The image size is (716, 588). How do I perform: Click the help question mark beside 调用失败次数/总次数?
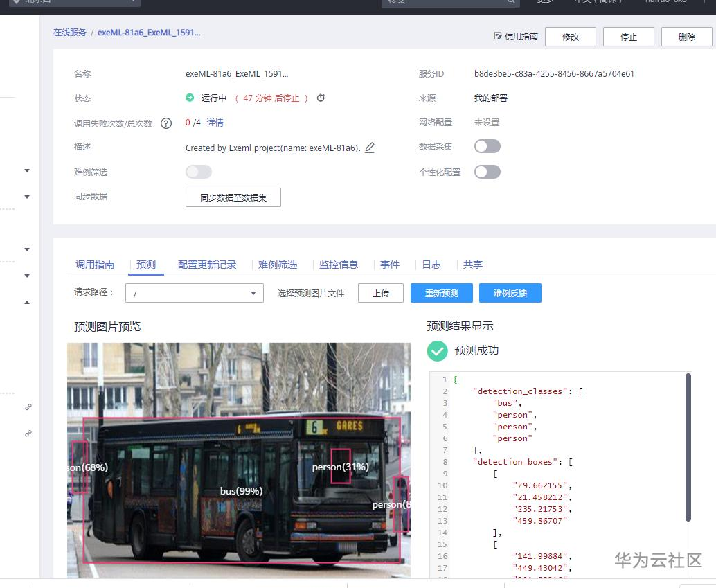(166, 123)
